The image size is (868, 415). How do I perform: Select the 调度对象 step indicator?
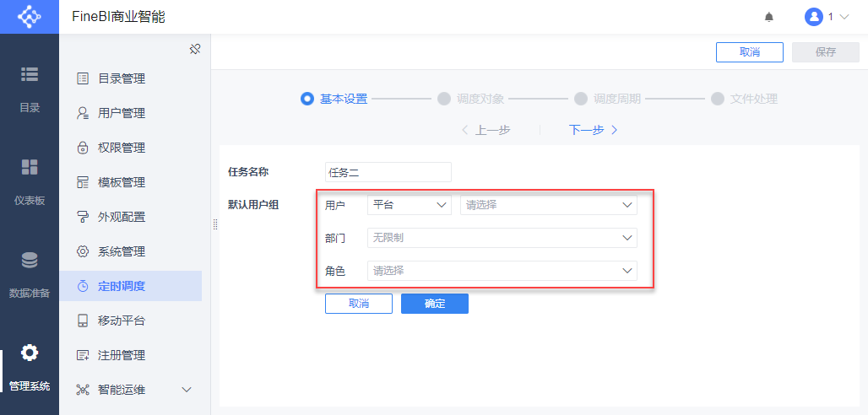click(x=444, y=99)
